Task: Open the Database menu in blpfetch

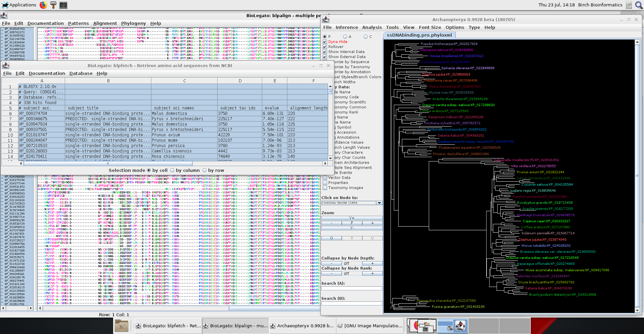Action: coord(81,74)
